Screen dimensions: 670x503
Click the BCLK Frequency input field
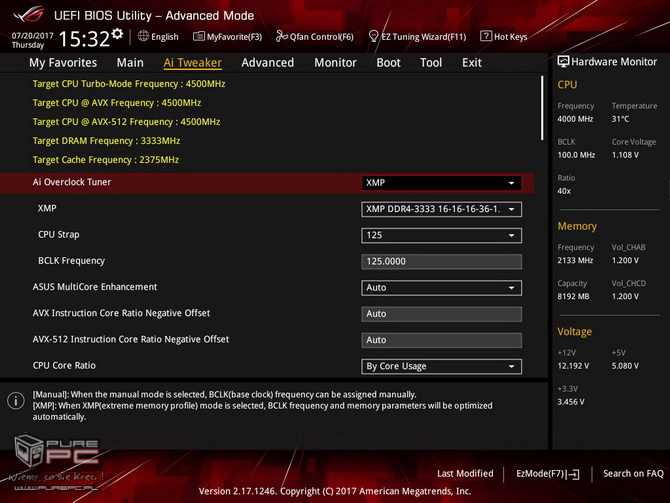(x=441, y=262)
